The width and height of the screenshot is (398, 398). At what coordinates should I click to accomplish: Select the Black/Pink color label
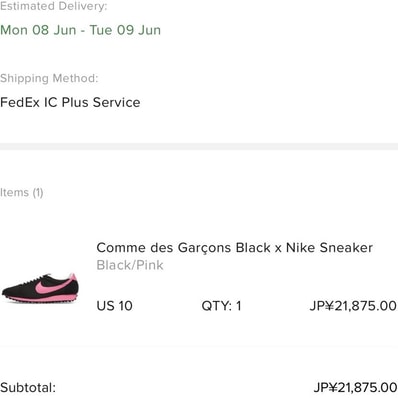[130, 265]
